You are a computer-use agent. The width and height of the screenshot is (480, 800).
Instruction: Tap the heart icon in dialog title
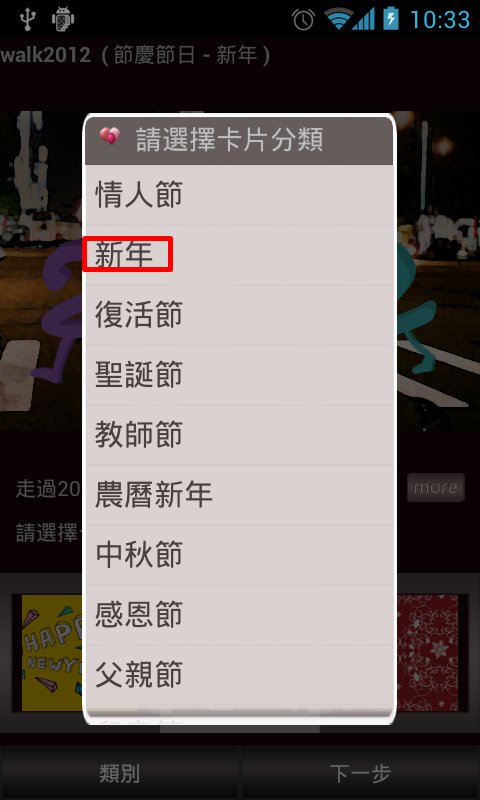pos(110,137)
